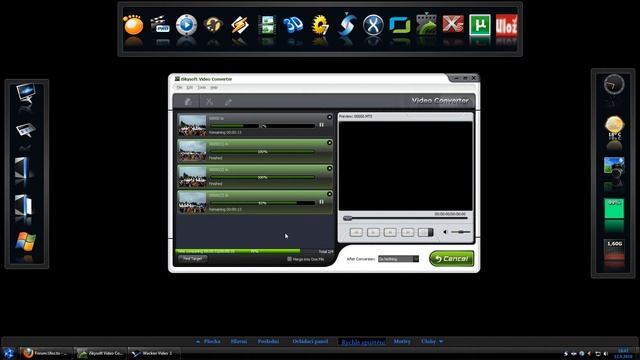Pause conversion of the first video item
The height and width of the screenshot is (360, 640).
[x=322, y=125]
